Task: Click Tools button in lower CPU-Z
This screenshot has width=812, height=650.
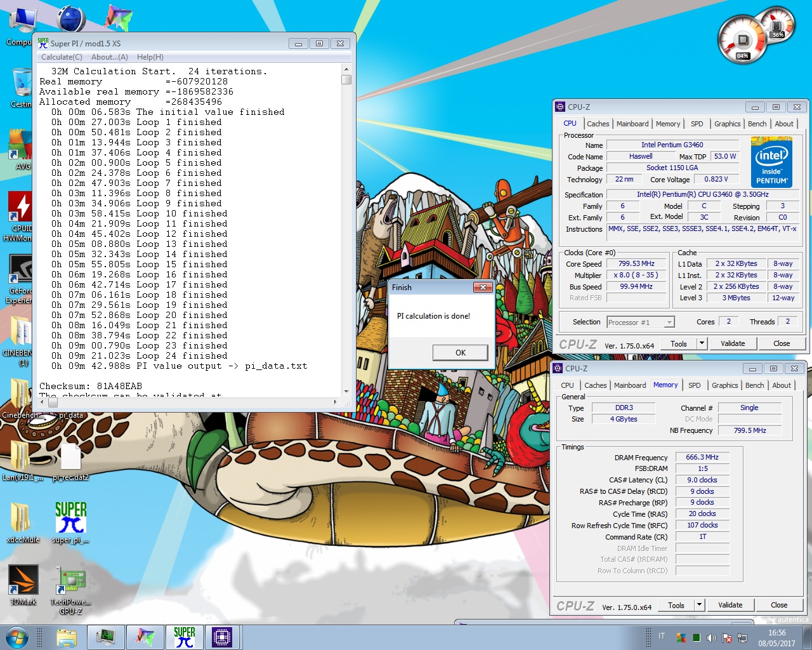Action: (676, 605)
